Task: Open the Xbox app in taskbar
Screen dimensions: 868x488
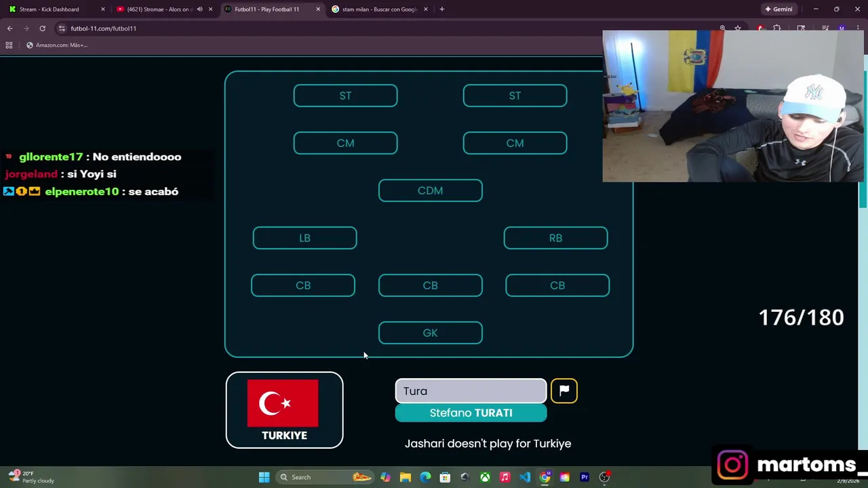Action: (x=485, y=477)
